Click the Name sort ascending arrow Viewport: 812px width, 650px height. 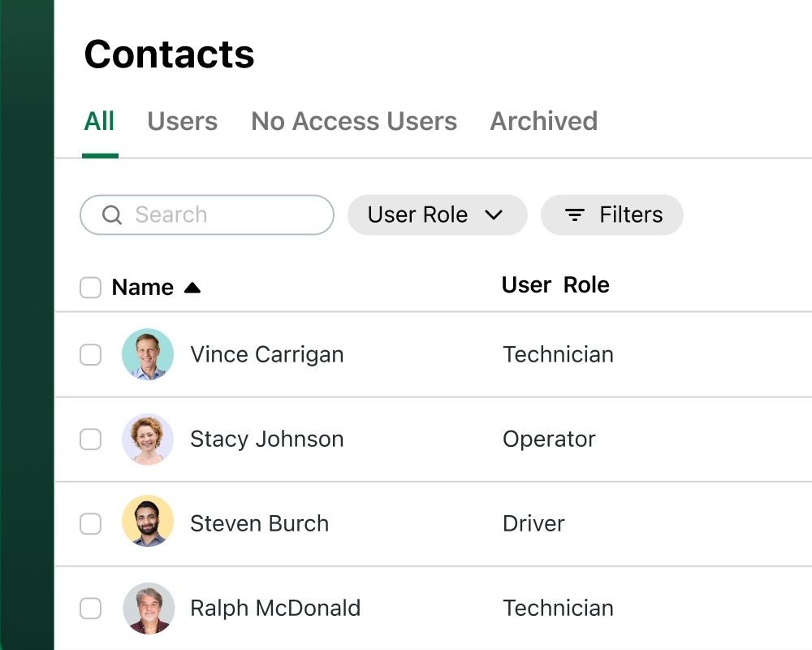pyautogui.click(x=192, y=288)
